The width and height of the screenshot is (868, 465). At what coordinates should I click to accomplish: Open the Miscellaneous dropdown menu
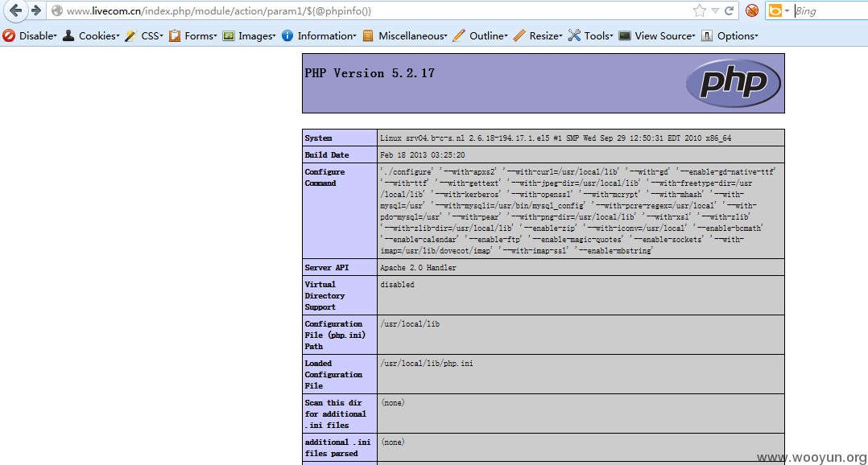pyautogui.click(x=413, y=35)
